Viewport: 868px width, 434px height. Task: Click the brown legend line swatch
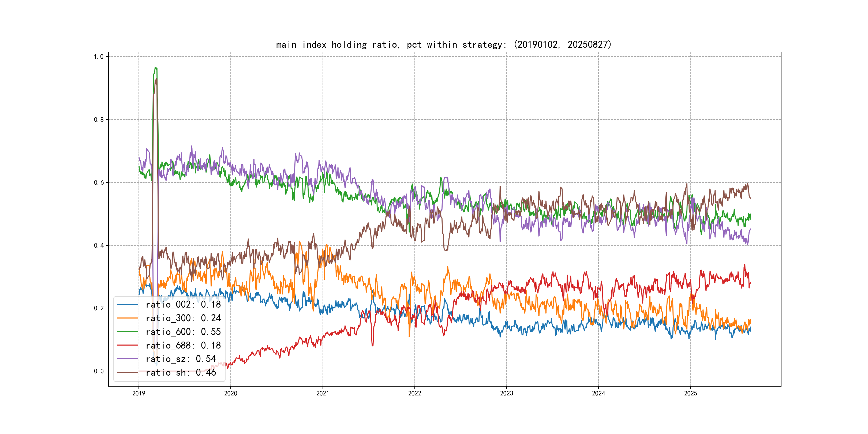coord(128,373)
